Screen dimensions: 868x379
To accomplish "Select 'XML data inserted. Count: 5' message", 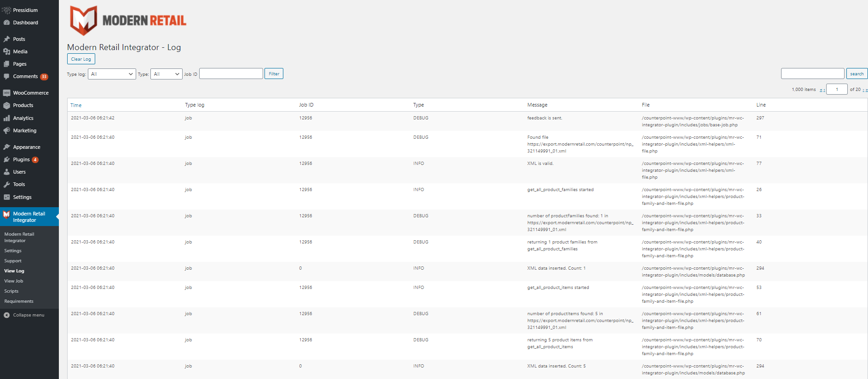I will click(557, 366).
